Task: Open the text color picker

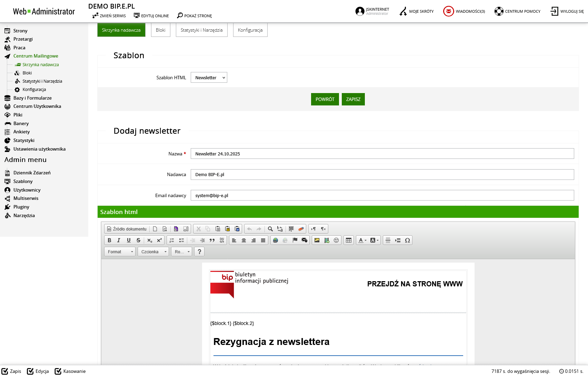Action: click(x=362, y=241)
